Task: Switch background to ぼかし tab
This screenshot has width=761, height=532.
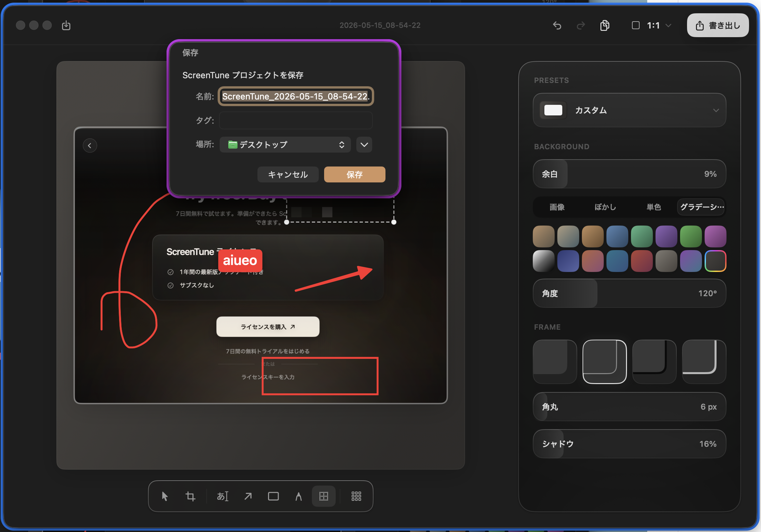Action: [605, 207]
